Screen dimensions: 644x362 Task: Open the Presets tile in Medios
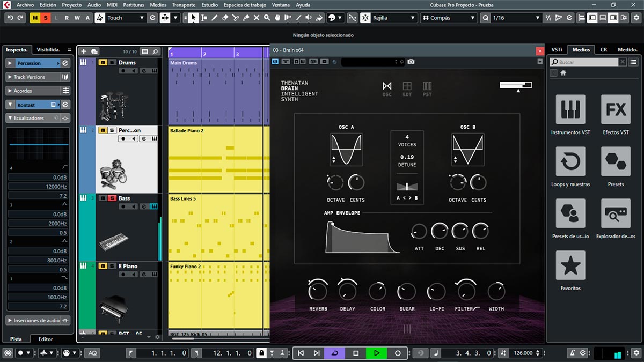pyautogui.click(x=616, y=161)
